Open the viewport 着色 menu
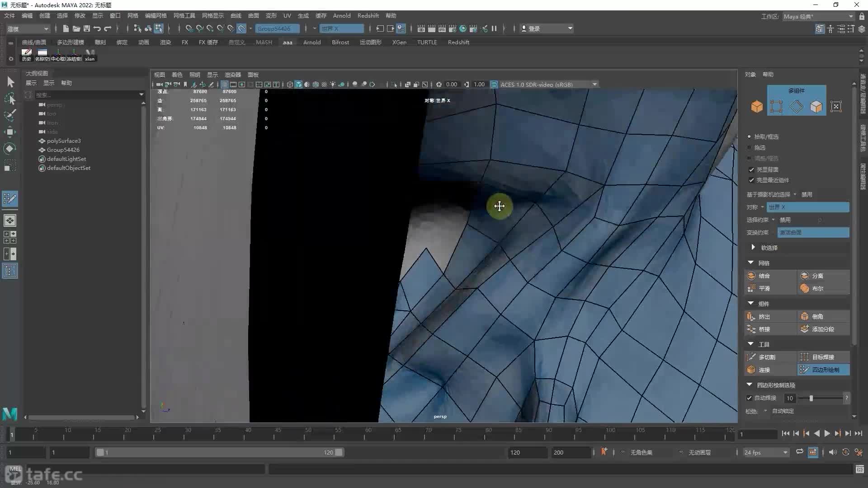The height and width of the screenshot is (488, 868). 177,75
